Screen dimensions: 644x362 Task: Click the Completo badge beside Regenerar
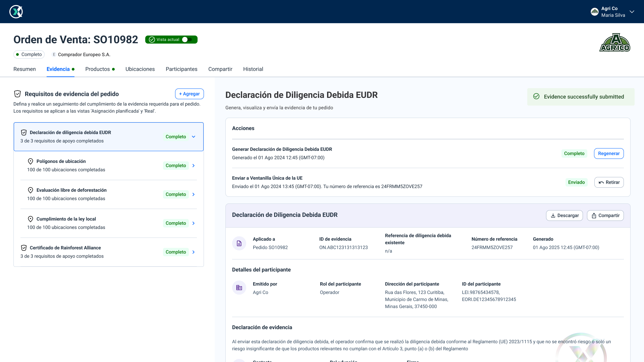point(574,154)
